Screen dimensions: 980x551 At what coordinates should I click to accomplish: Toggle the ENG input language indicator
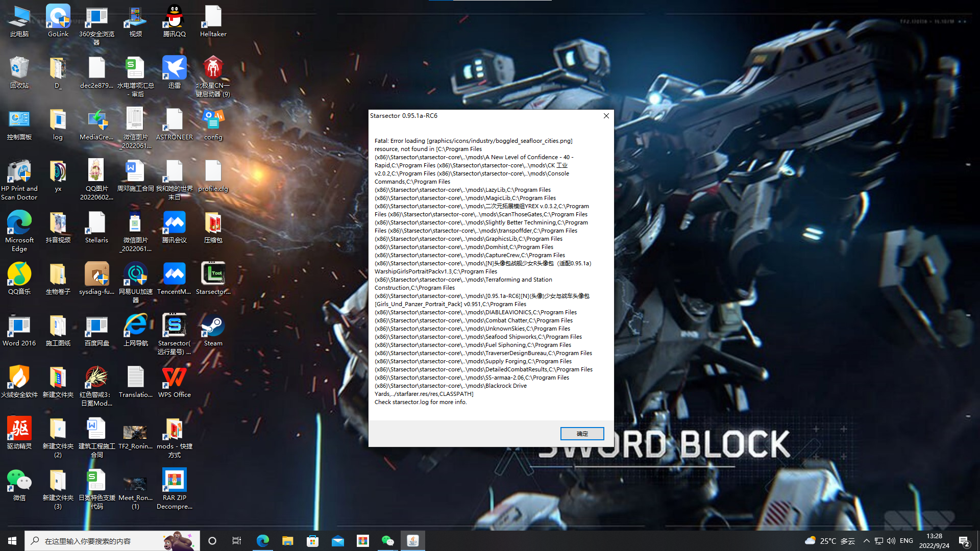pos(906,541)
